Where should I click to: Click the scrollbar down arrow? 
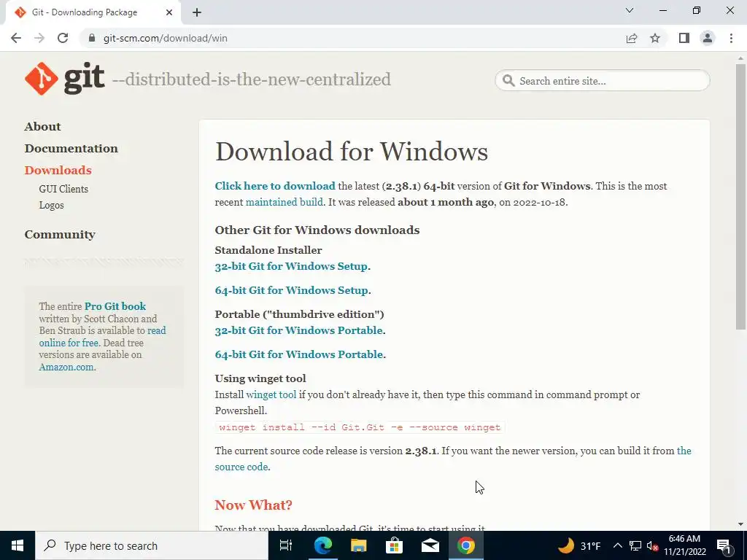(740, 524)
